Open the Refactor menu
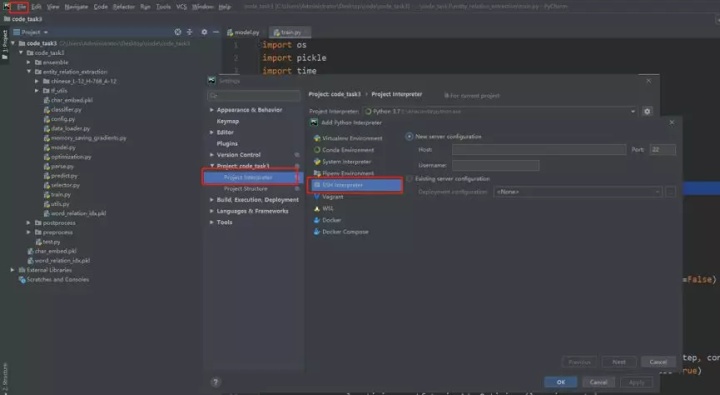Image resolution: width=720 pixels, height=395 pixels. (x=124, y=7)
